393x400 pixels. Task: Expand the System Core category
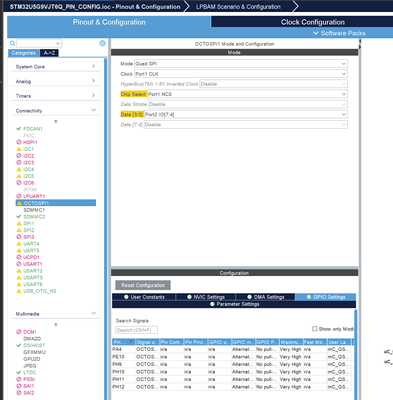pos(56,67)
